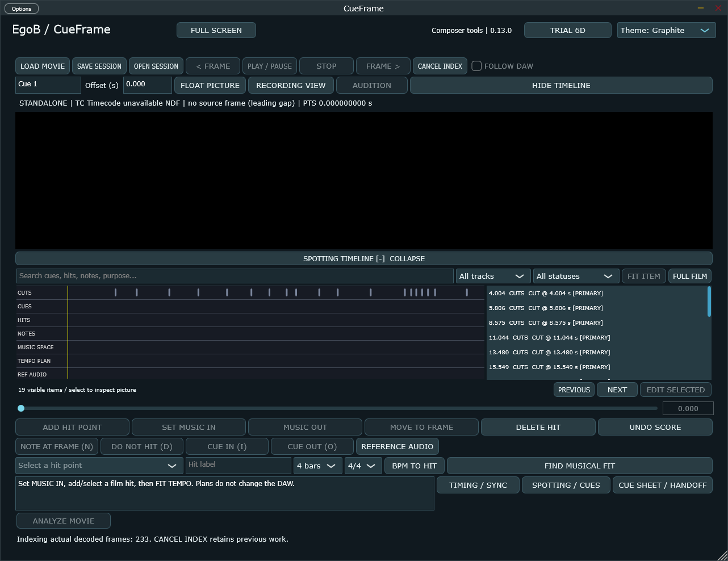Select list item CUT @ 5.806 s
This screenshot has width=728, height=561.
click(x=596, y=308)
